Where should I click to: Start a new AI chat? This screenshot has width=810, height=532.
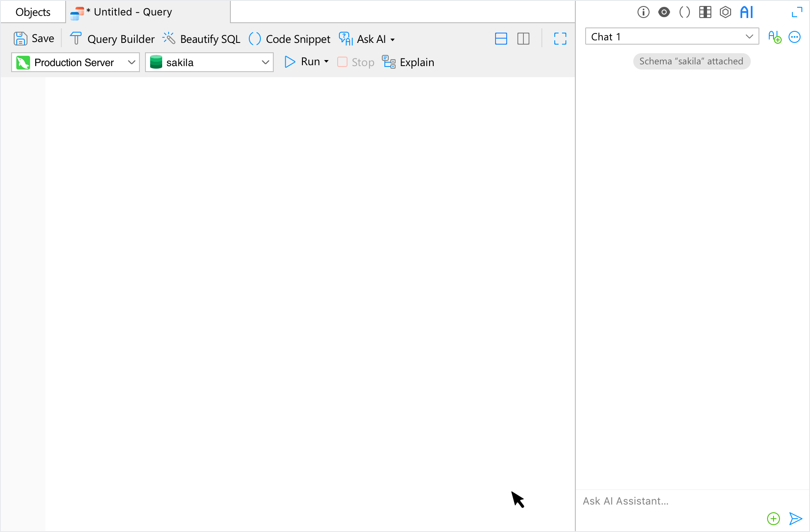774,37
